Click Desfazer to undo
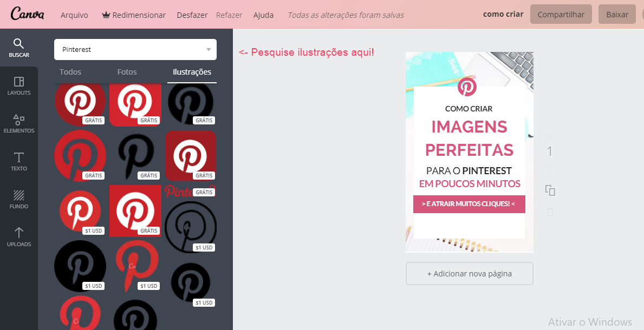Screen dimensions: 644x330 point(192,15)
